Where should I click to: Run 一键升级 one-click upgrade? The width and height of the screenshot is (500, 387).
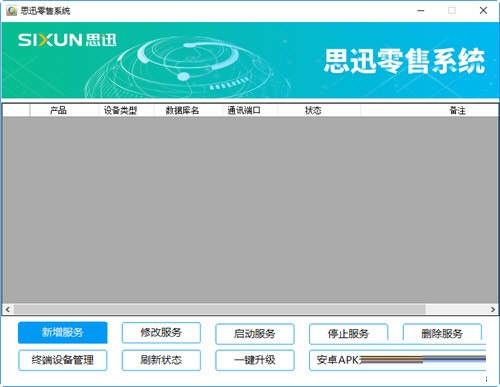[x=255, y=360]
